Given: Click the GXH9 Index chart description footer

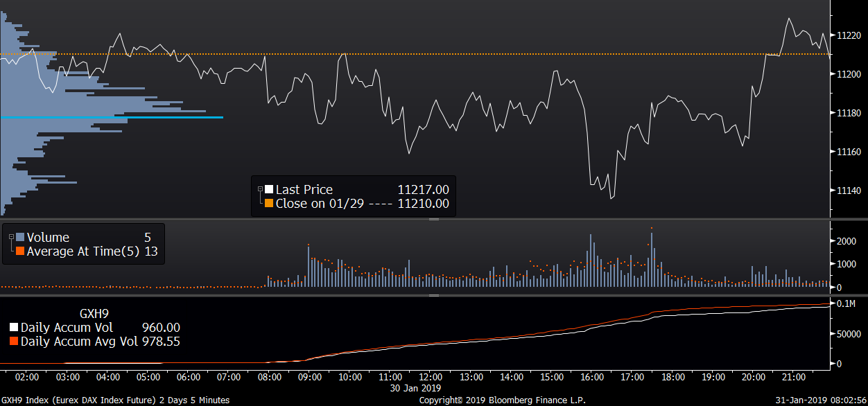Looking at the screenshot, I should [115, 400].
